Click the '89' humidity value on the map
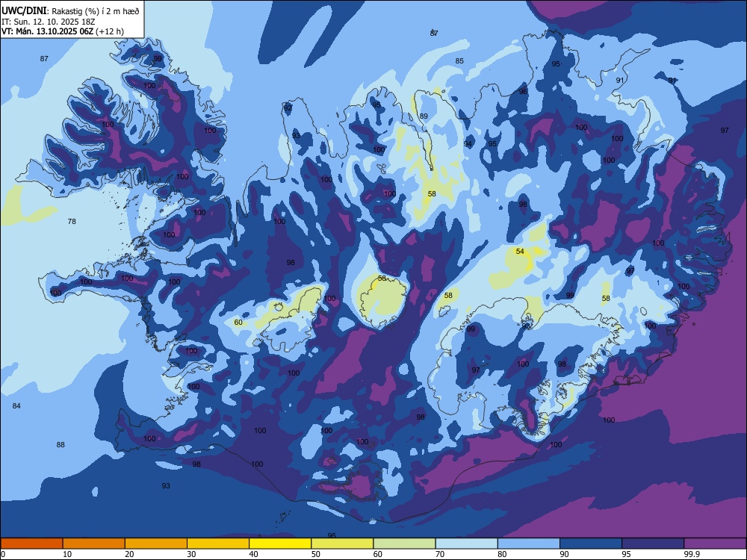747x560 pixels. (424, 116)
